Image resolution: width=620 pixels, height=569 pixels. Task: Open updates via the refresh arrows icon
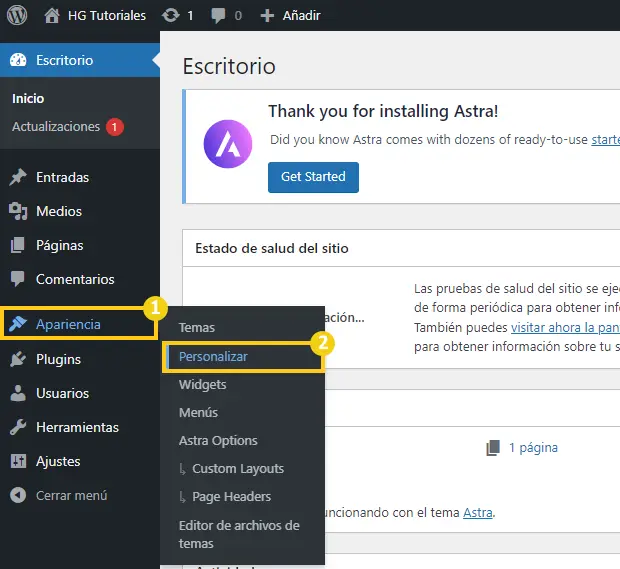point(171,15)
